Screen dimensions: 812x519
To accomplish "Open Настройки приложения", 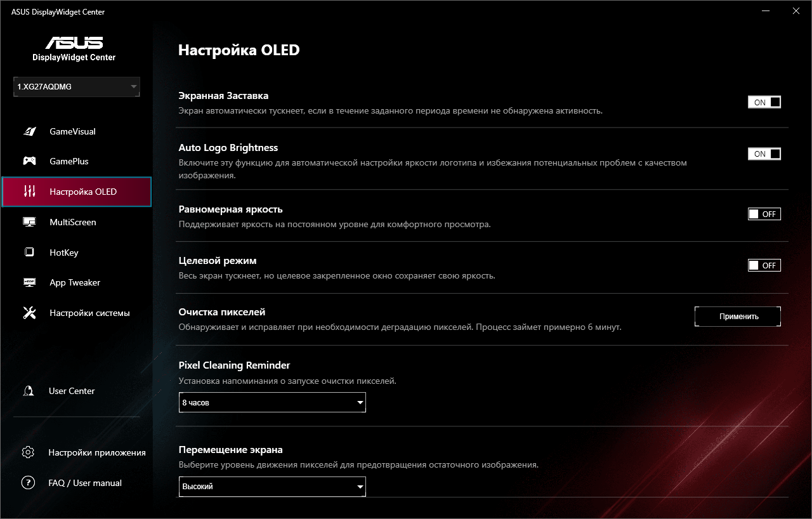I will tap(97, 452).
